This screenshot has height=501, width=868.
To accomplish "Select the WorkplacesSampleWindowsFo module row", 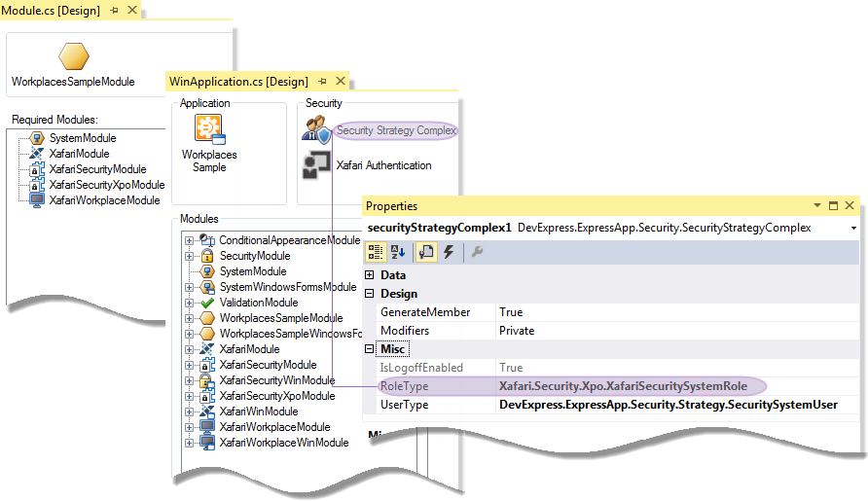I will tap(291, 334).
